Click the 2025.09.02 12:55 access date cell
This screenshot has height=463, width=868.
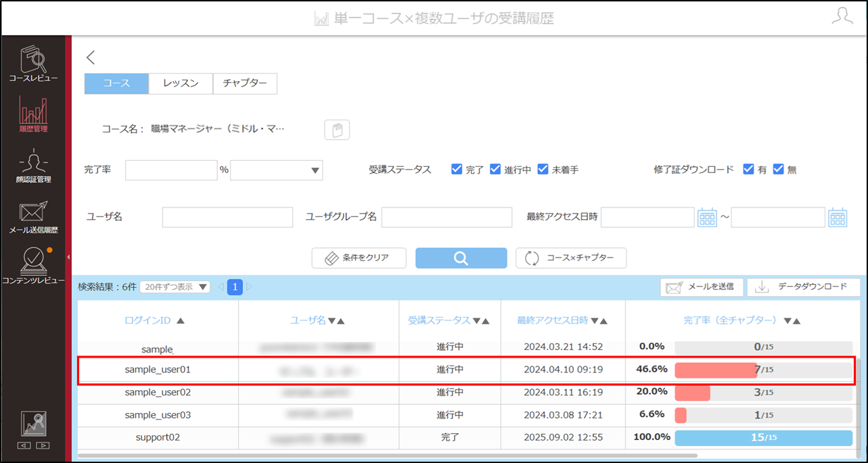[x=563, y=437]
